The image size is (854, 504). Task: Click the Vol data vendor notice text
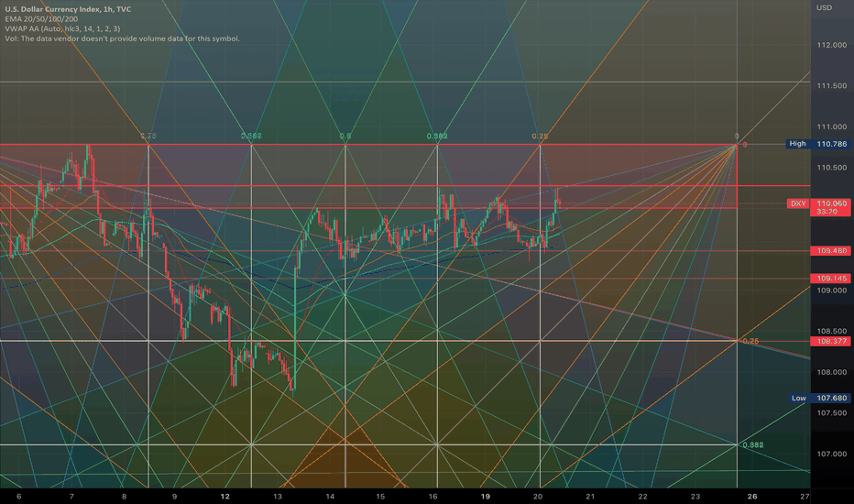123,38
